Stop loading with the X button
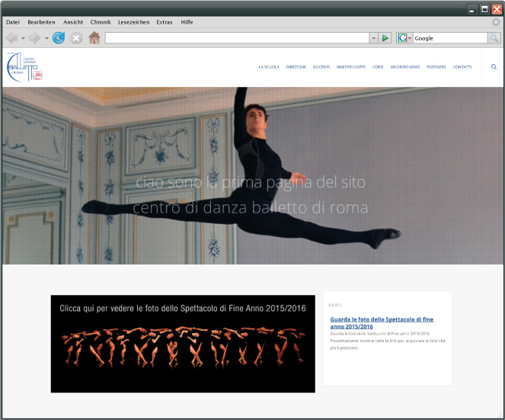This screenshot has width=505, height=420. pyautogui.click(x=76, y=38)
